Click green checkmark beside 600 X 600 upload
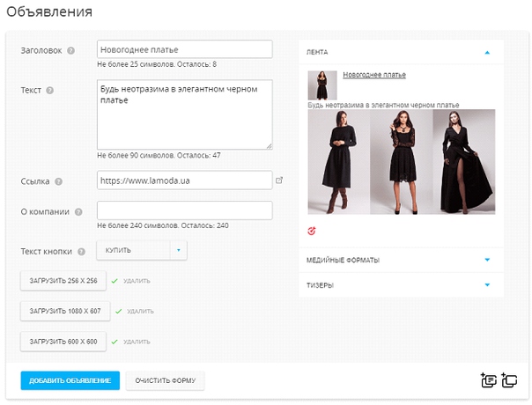This screenshot has height=405, width=532. [x=115, y=342]
